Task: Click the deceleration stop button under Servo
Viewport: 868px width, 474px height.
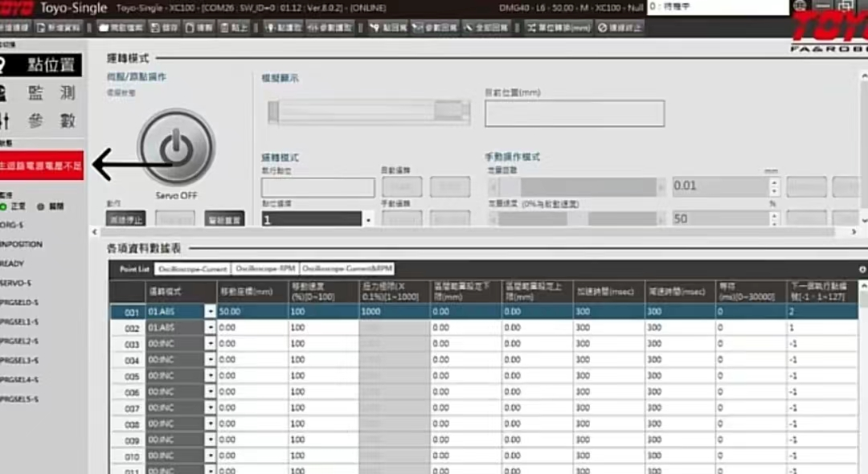Action: (126, 219)
